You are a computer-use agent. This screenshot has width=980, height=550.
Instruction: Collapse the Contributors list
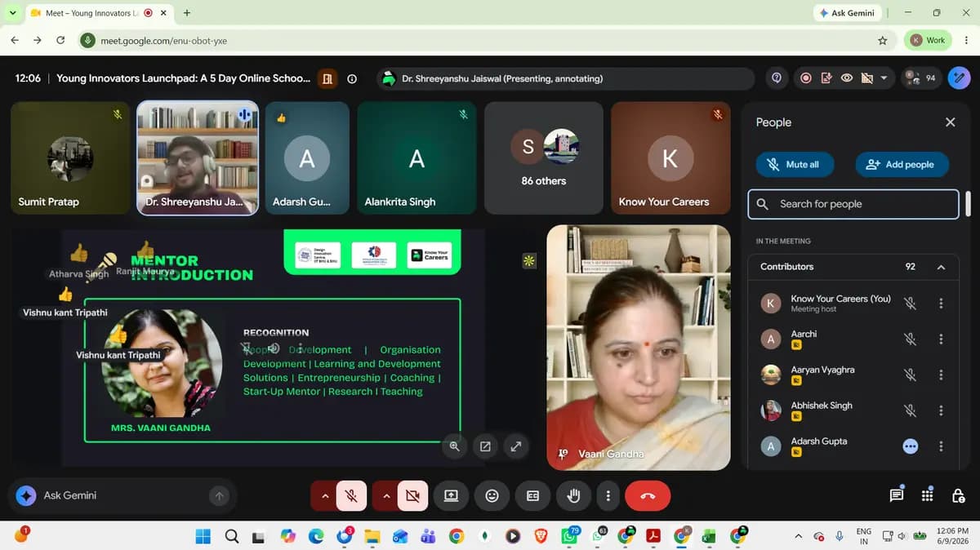point(941,267)
